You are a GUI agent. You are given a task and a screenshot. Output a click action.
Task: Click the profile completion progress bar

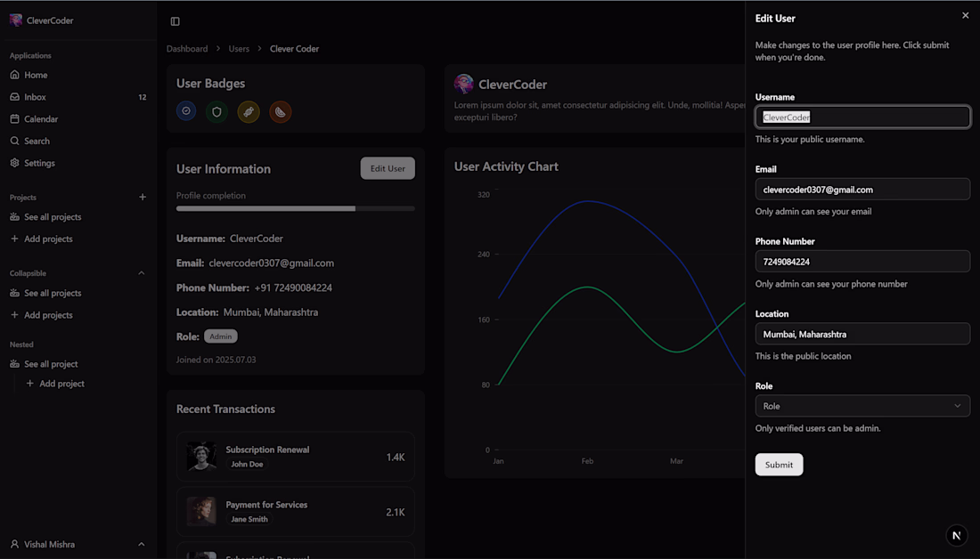click(296, 208)
